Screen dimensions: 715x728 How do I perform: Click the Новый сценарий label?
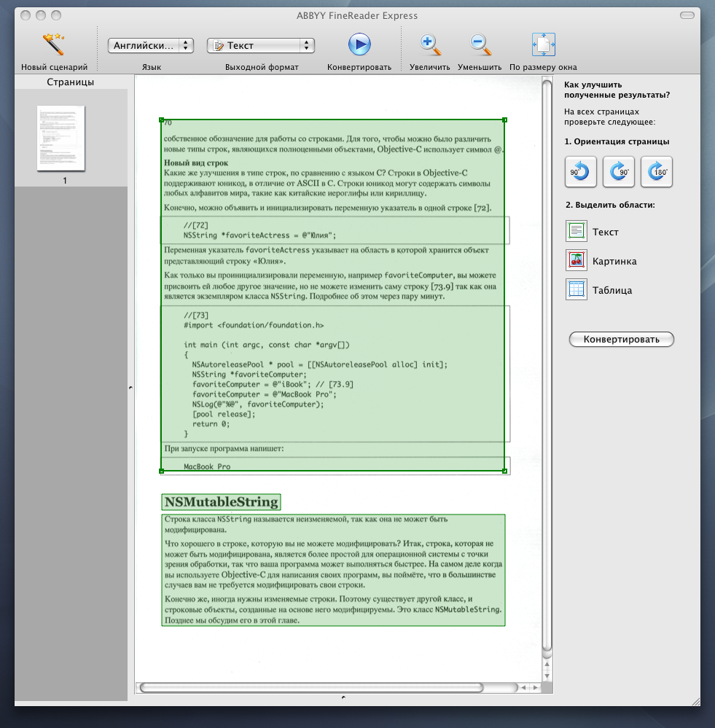[x=55, y=67]
